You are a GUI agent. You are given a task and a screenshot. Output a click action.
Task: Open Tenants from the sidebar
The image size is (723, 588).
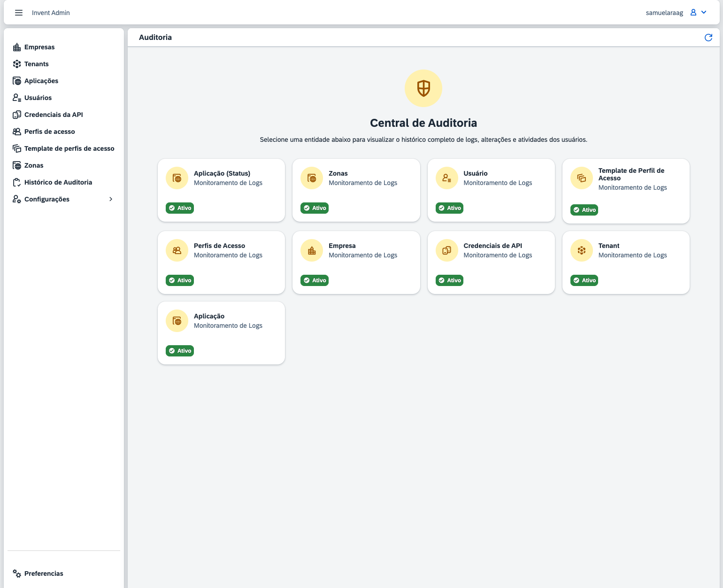[37, 64]
